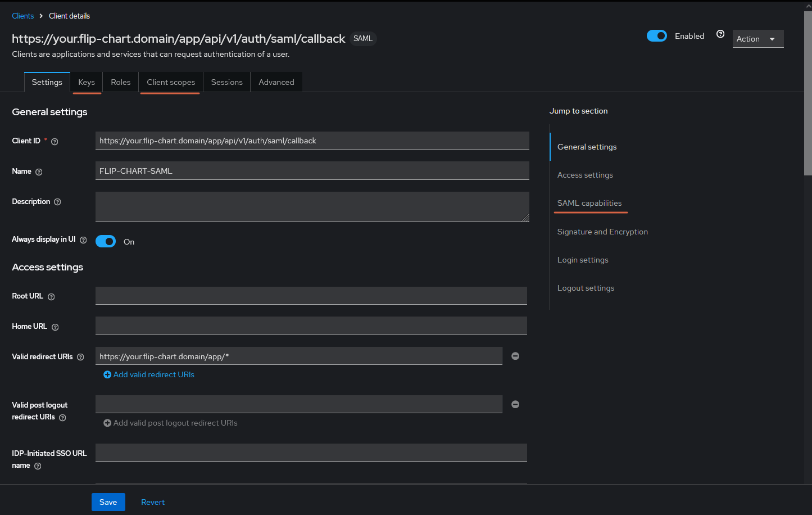The image size is (812, 515).
Task: Save the client settings
Action: coord(108,502)
